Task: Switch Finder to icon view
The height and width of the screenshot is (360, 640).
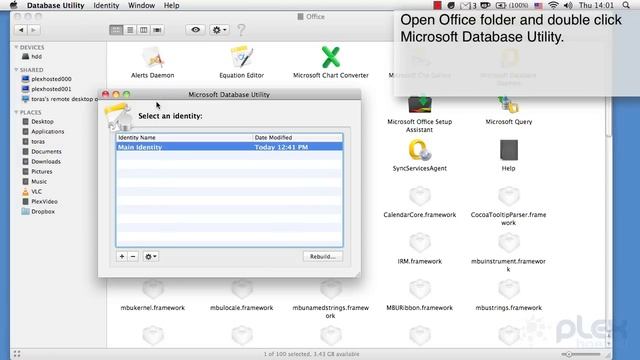Action: [x=116, y=30]
